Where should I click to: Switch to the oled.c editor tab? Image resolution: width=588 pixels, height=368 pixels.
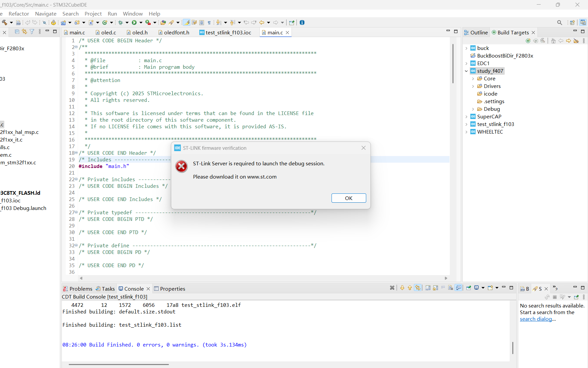pyautogui.click(x=106, y=32)
